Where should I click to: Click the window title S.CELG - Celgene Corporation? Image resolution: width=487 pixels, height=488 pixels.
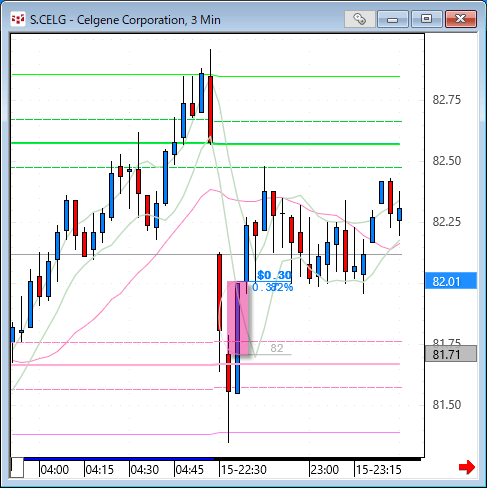pyautogui.click(x=125, y=20)
